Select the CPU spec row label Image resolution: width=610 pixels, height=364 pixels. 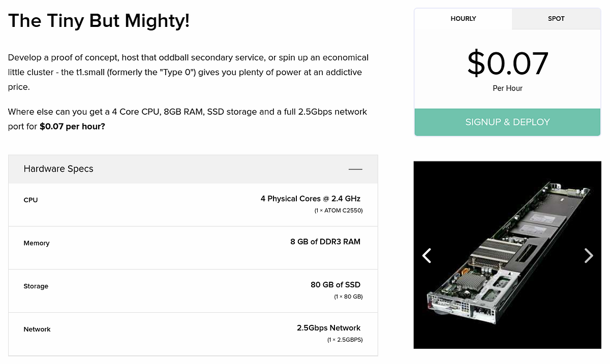[x=30, y=200]
